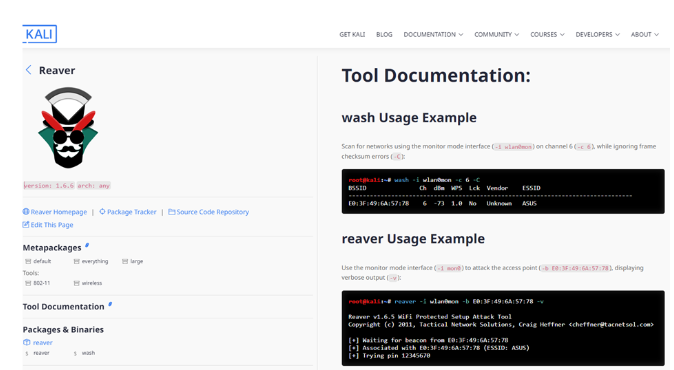Click the package icon beside default
Viewport: 674px width, 370px height.
tap(28, 261)
